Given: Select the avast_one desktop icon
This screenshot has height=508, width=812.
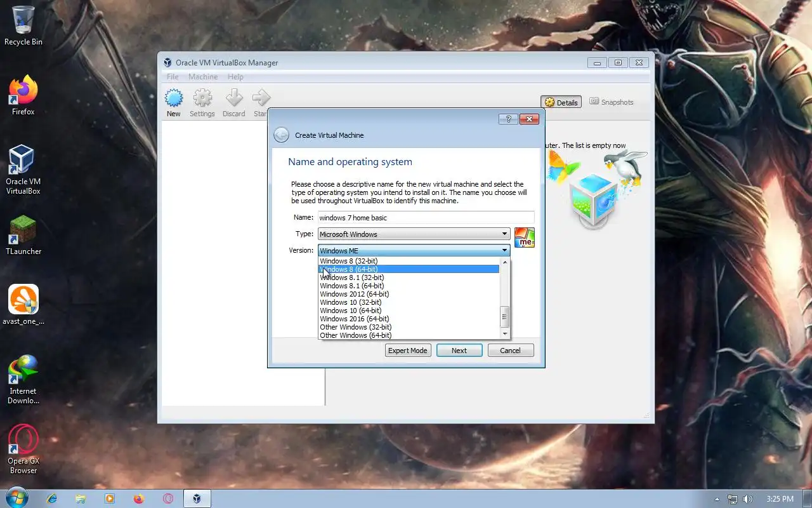Looking at the screenshot, I should click(23, 305).
